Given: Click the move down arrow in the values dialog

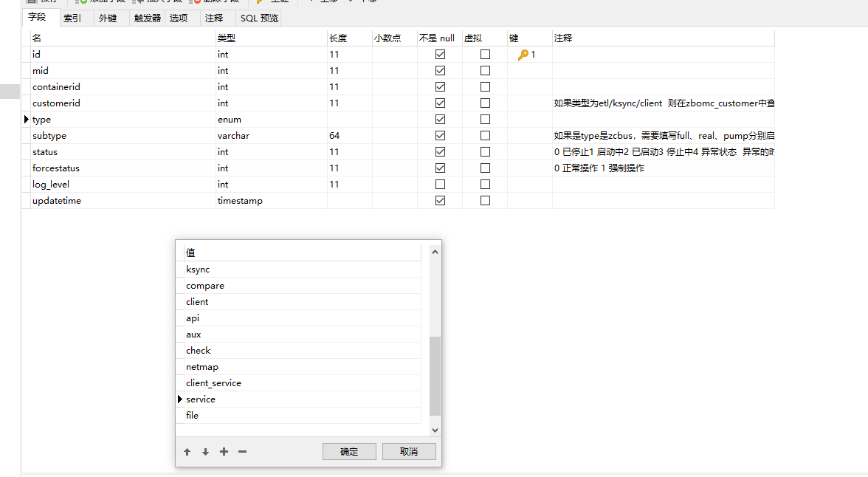Looking at the screenshot, I should 206,452.
